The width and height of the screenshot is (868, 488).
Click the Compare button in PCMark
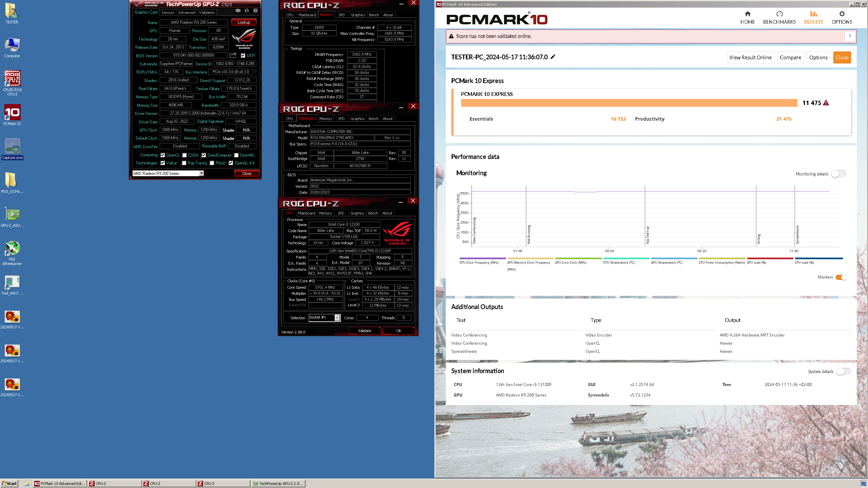tap(790, 57)
